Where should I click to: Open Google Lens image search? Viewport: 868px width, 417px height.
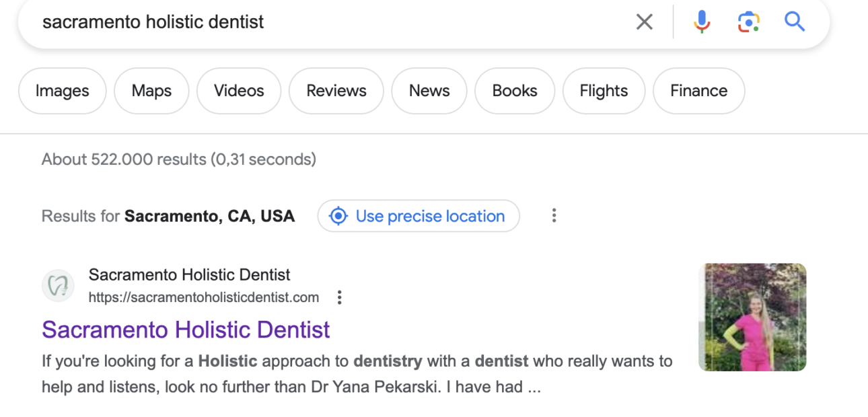click(x=748, y=22)
